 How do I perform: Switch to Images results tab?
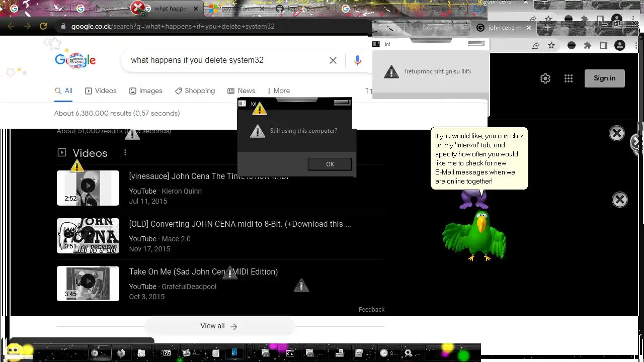[x=146, y=91]
